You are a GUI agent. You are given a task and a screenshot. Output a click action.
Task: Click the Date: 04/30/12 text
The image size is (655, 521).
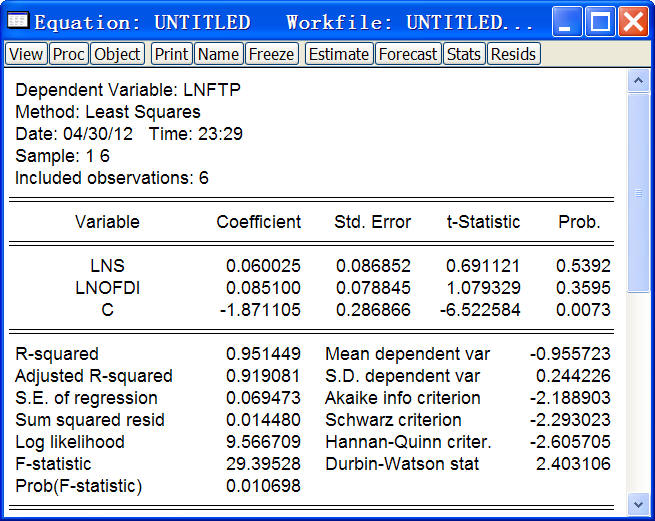point(74,134)
